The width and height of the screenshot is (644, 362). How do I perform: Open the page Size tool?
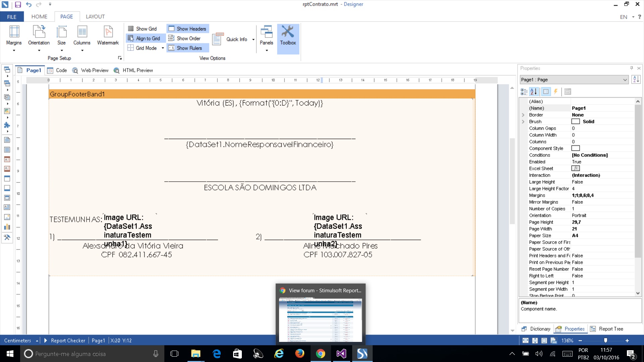click(61, 39)
